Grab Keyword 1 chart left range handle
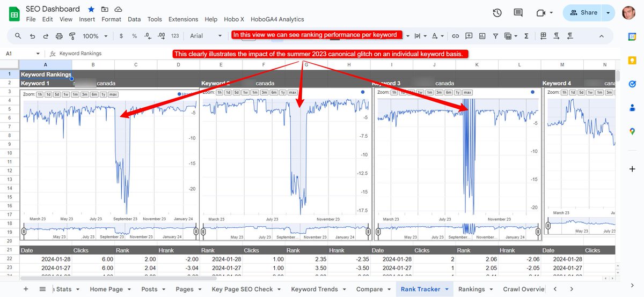 (24, 231)
